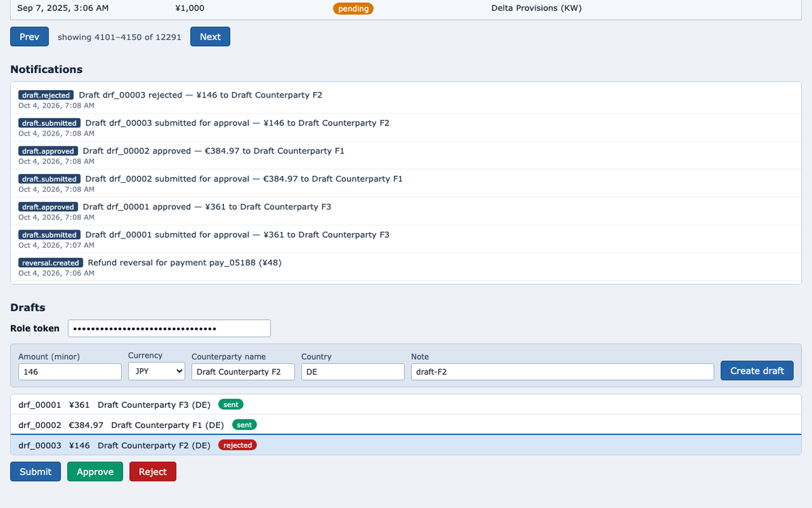Select draft row drf_00002

click(x=406, y=425)
